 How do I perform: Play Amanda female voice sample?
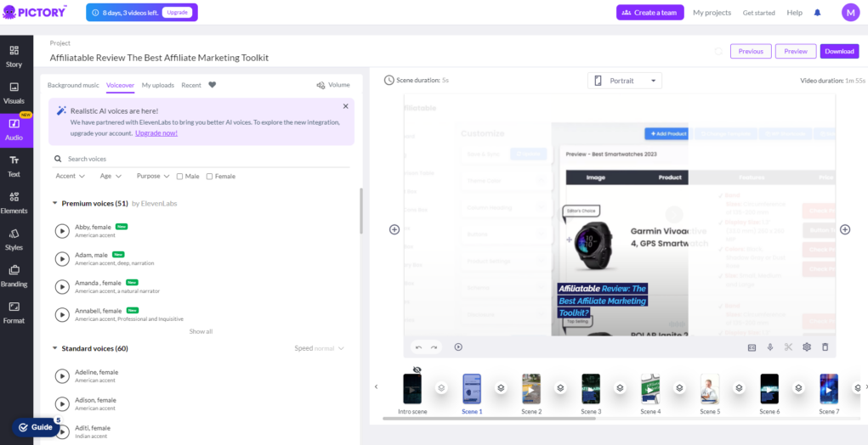[x=62, y=286]
